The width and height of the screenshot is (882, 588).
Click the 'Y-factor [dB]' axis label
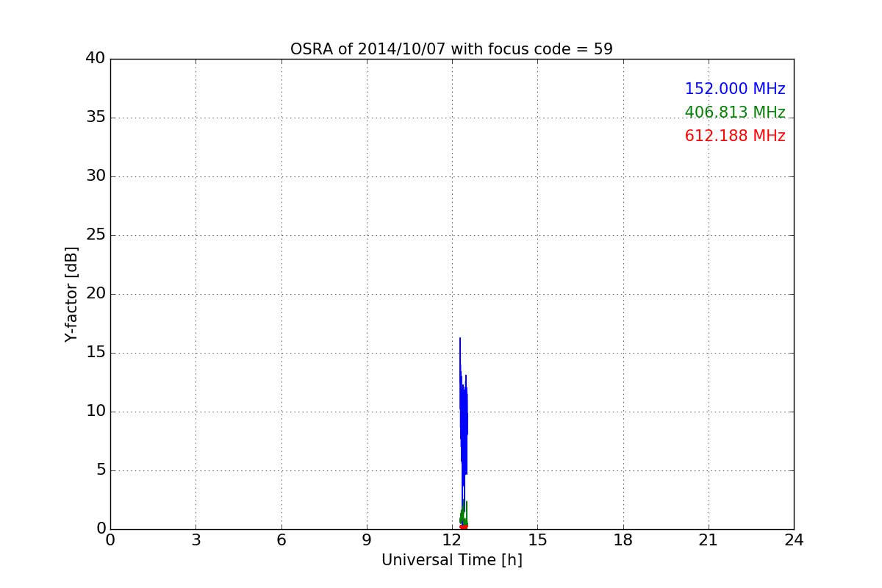tap(71, 294)
